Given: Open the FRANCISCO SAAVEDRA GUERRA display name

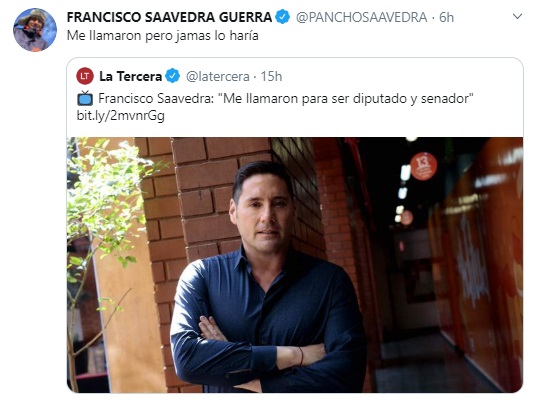Looking at the screenshot, I should point(169,17).
